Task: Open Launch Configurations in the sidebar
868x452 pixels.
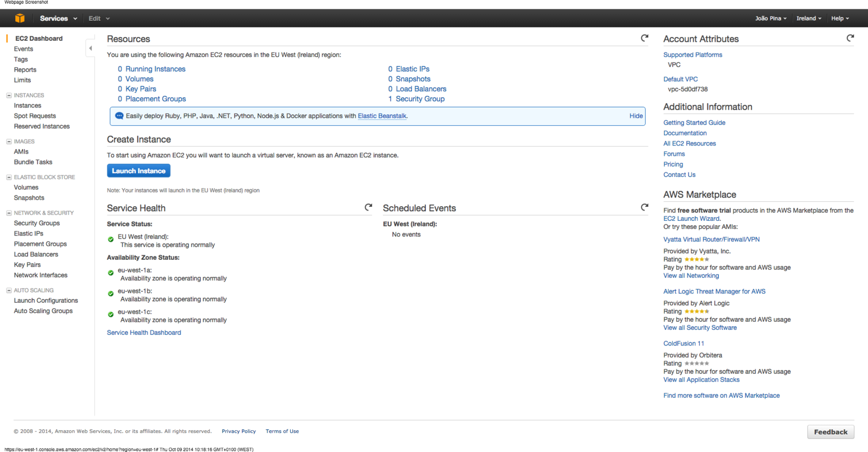Action: pos(46,301)
